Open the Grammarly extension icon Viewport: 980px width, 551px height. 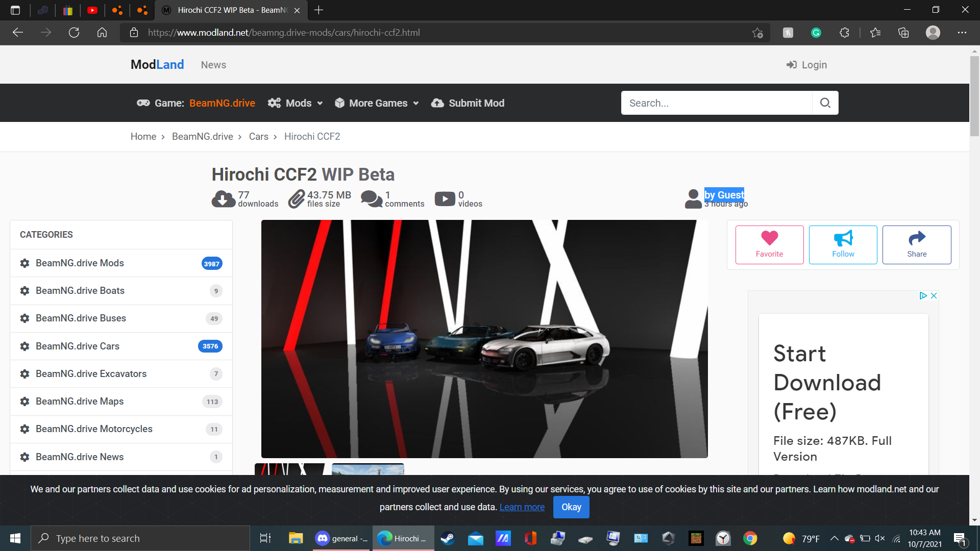tap(816, 33)
